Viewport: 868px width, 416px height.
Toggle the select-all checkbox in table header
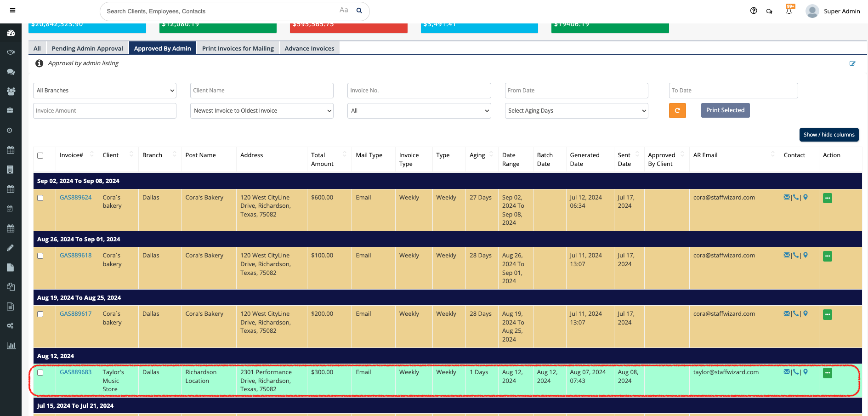[x=40, y=156]
